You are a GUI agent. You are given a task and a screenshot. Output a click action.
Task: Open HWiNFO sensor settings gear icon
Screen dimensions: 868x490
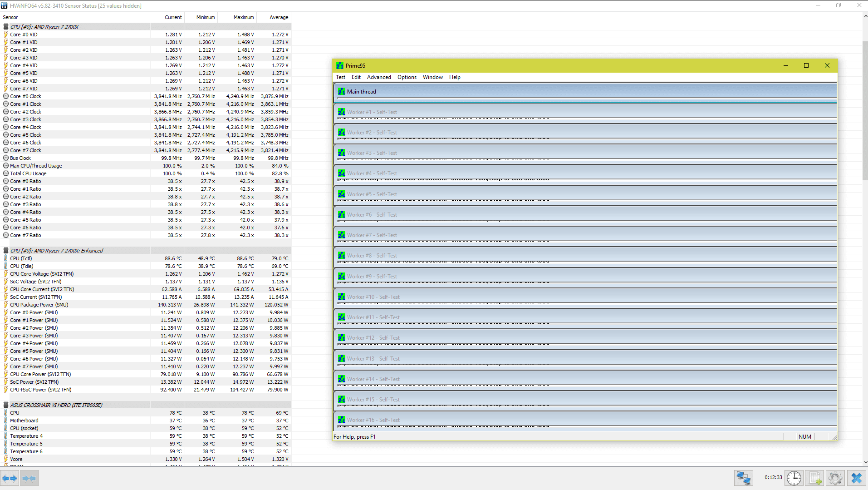pos(835,478)
